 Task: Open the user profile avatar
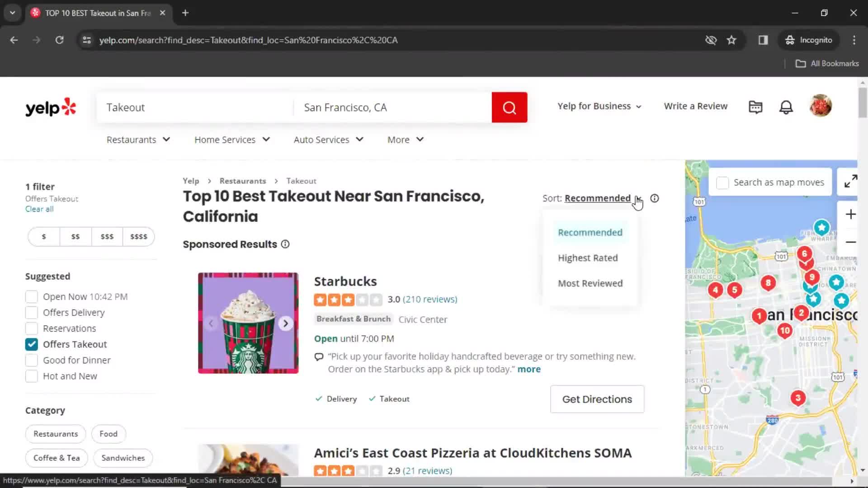(x=821, y=106)
